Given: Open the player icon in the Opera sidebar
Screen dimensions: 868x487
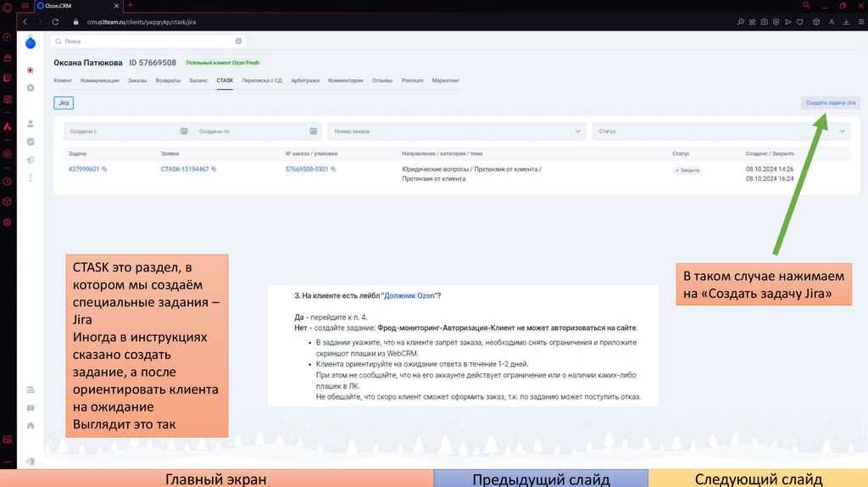Looking at the screenshot, I should 7,154.
